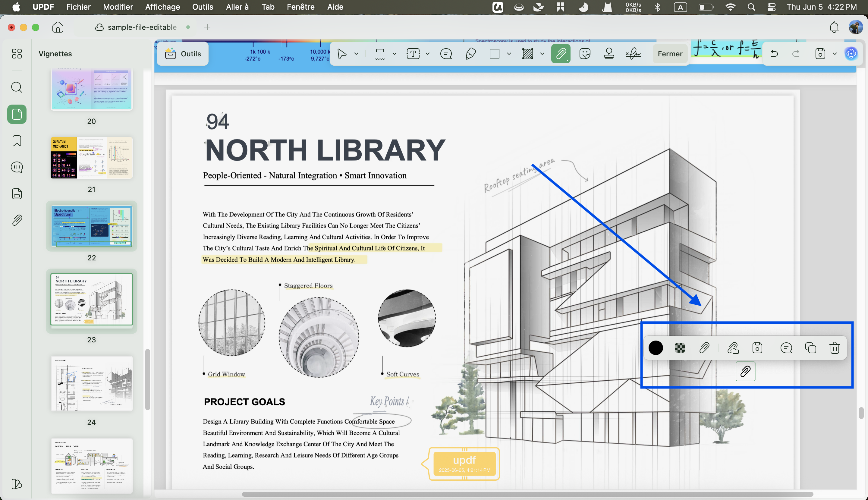
Task: Copy the attachment annotation
Action: click(x=810, y=348)
